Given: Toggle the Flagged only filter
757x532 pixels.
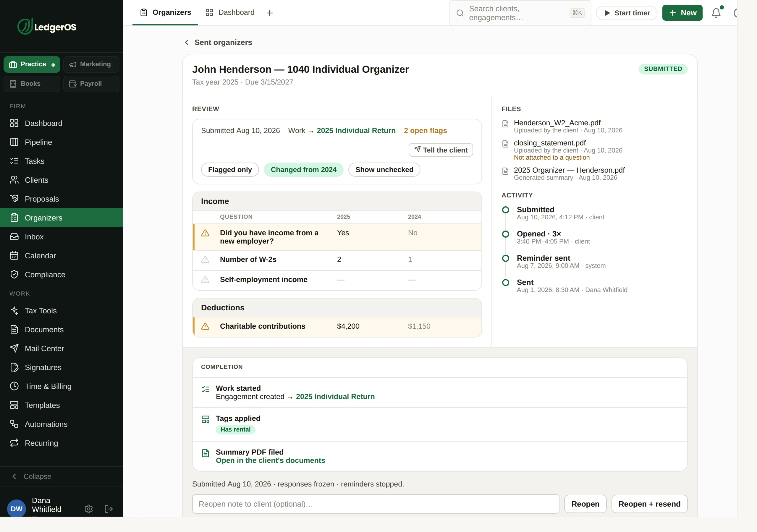Looking at the screenshot, I should pyautogui.click(x=230, y=169).
